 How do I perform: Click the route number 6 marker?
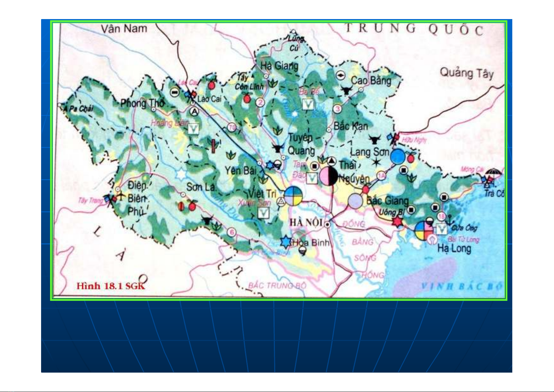click(x=232, y=233)
